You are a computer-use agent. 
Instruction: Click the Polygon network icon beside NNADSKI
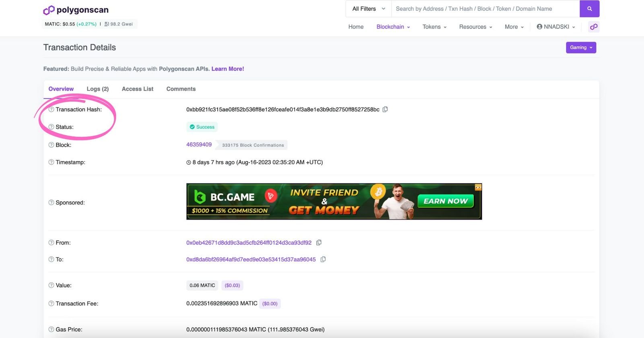tap(593, 27)
